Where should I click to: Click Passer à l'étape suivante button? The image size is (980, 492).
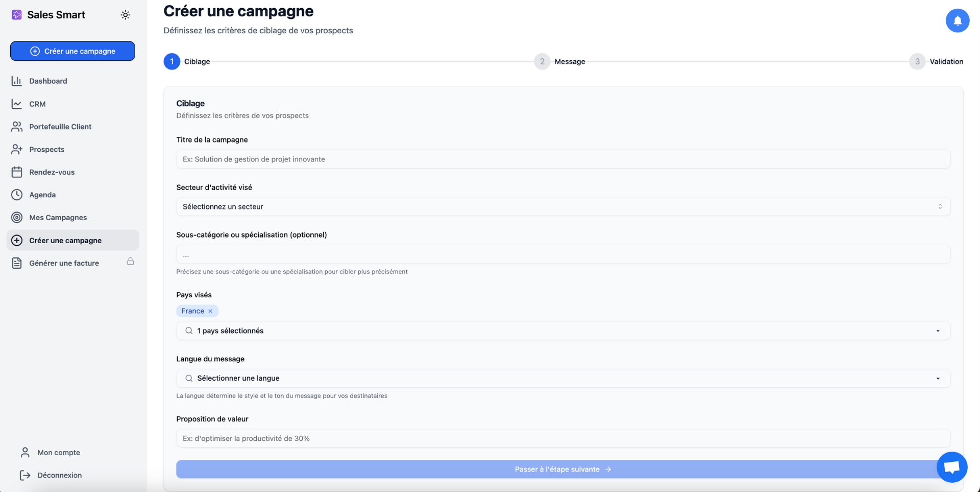point(563,469)
